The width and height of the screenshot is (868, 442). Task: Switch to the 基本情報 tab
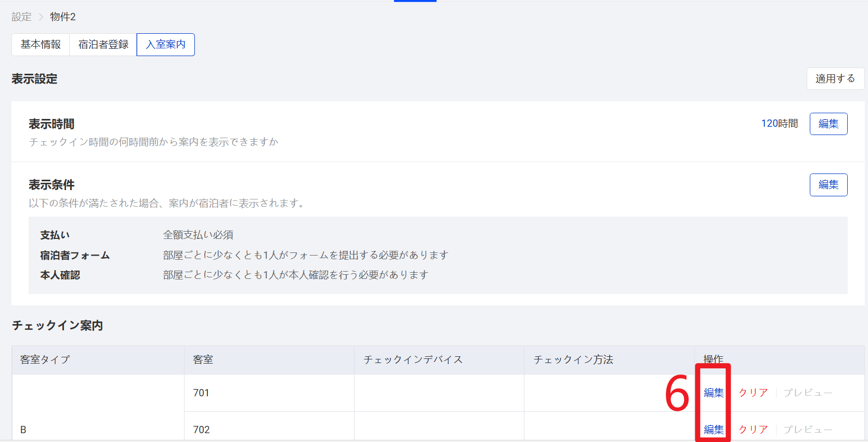[x=41, y=45]
